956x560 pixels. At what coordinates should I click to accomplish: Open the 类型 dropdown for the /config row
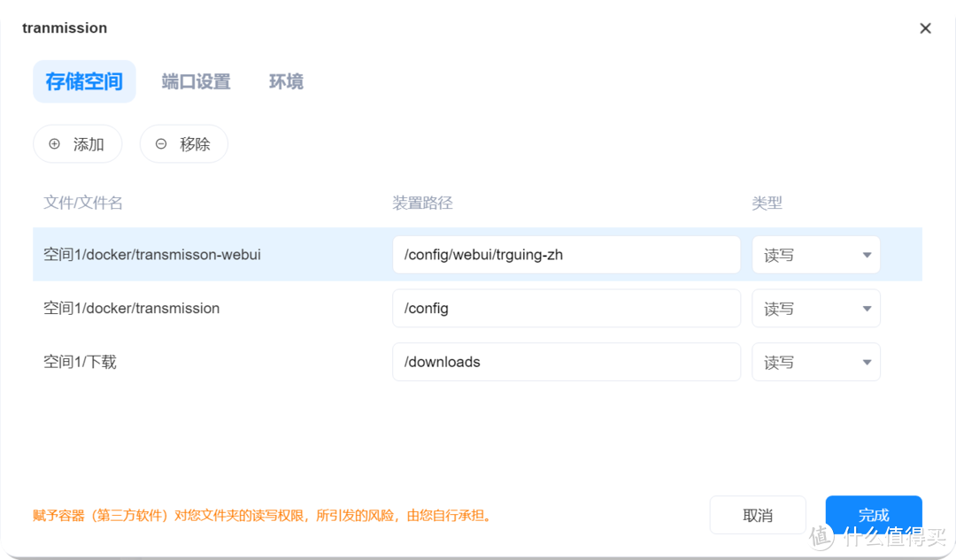coord(814,308)
